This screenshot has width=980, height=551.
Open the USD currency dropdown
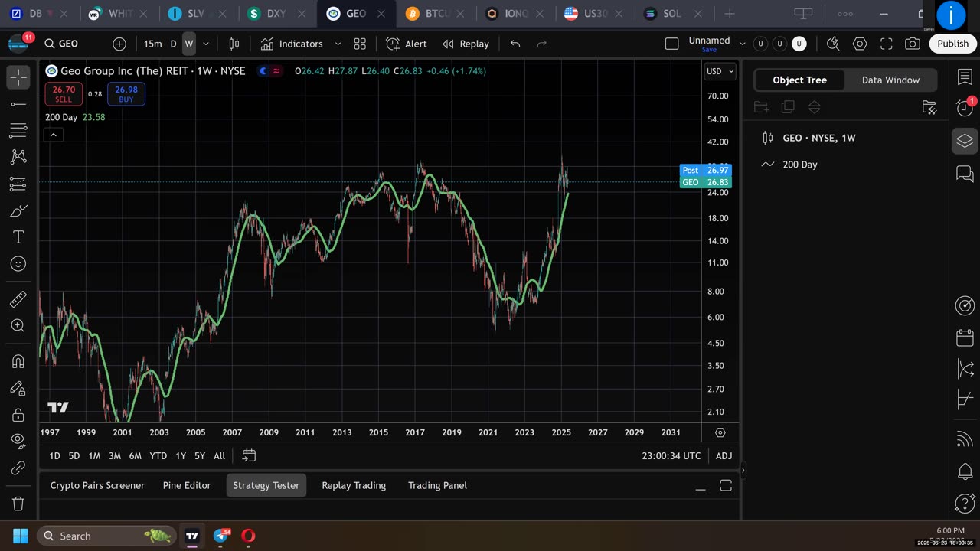click(720, 71)
